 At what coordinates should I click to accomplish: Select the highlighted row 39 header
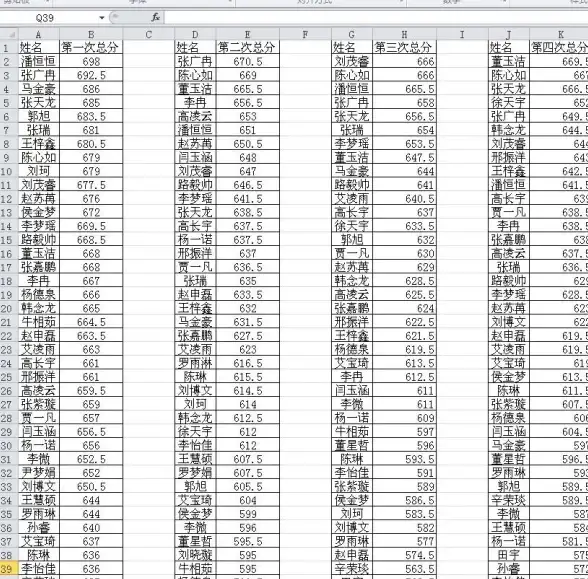tap(9, 568)
